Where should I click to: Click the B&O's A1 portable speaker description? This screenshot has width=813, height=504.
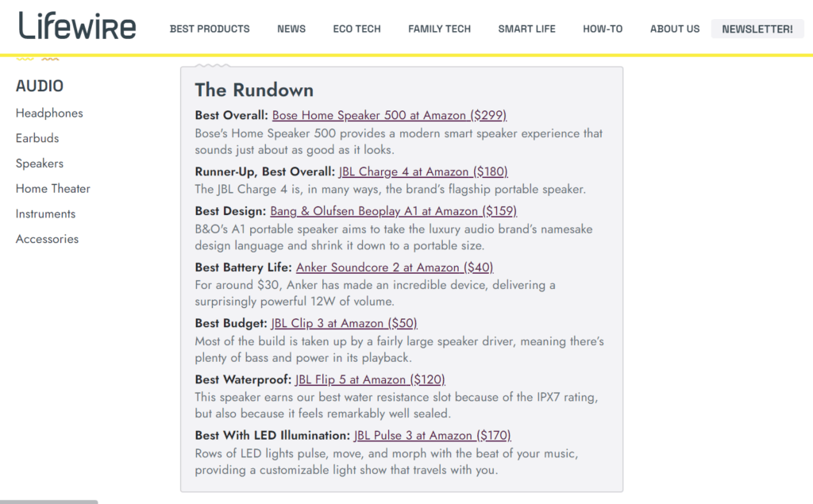pyautogui.click(x=394, y=237)
